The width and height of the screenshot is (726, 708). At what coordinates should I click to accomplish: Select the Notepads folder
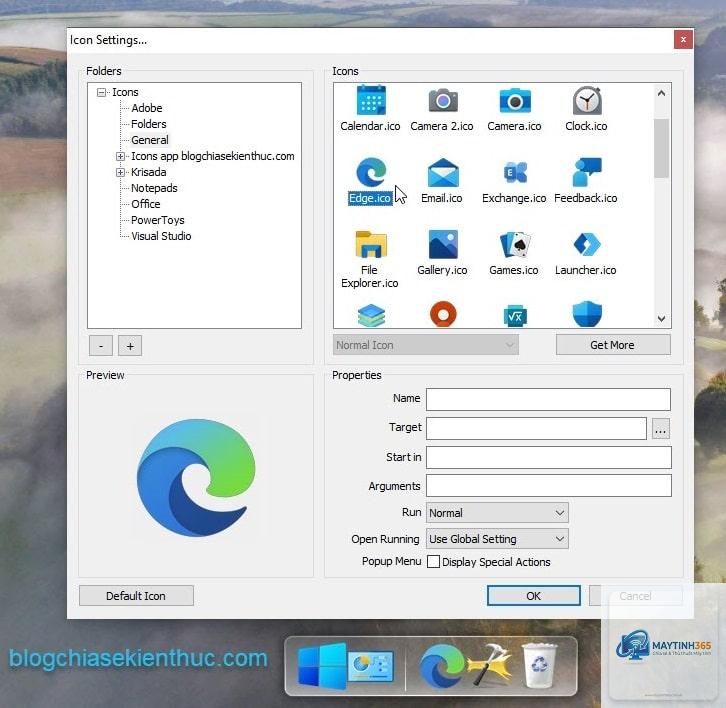point(154,188)
